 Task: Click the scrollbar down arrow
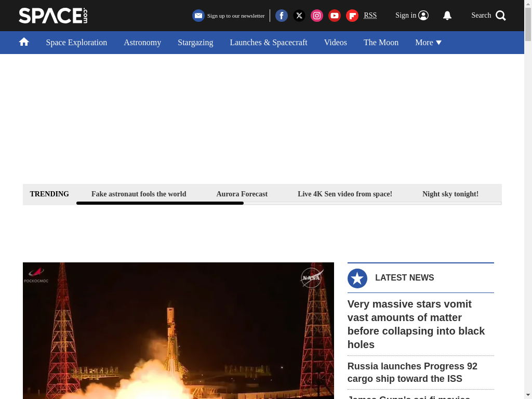pos(528,395)
